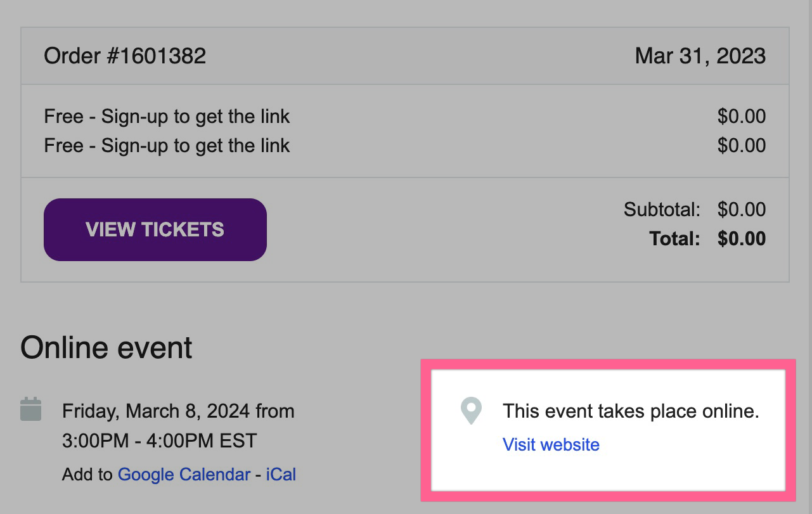This screenshot has width=812, height=514.
Task: Click the bold Total $0.00 amount
Action: click(x=741, y=239)
